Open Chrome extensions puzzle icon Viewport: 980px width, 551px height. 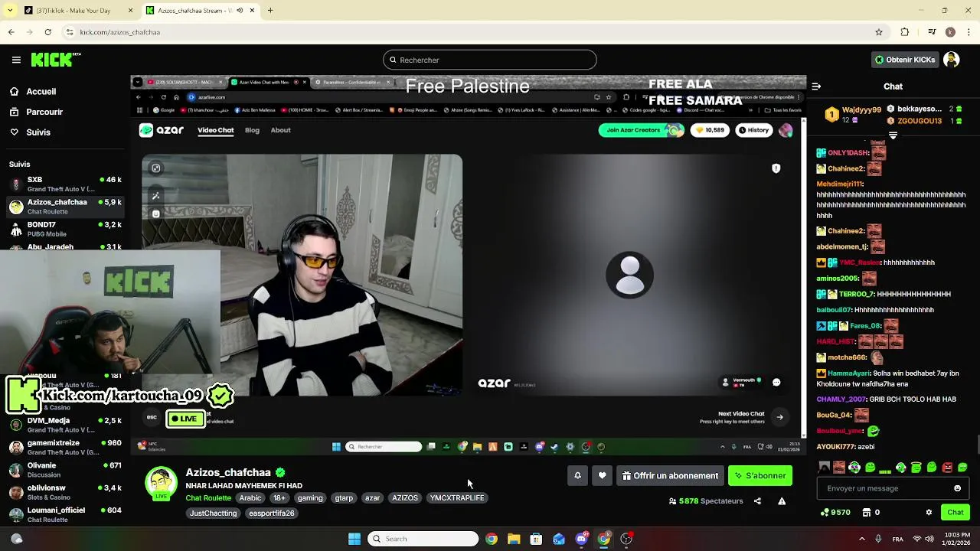click(905, 32)
